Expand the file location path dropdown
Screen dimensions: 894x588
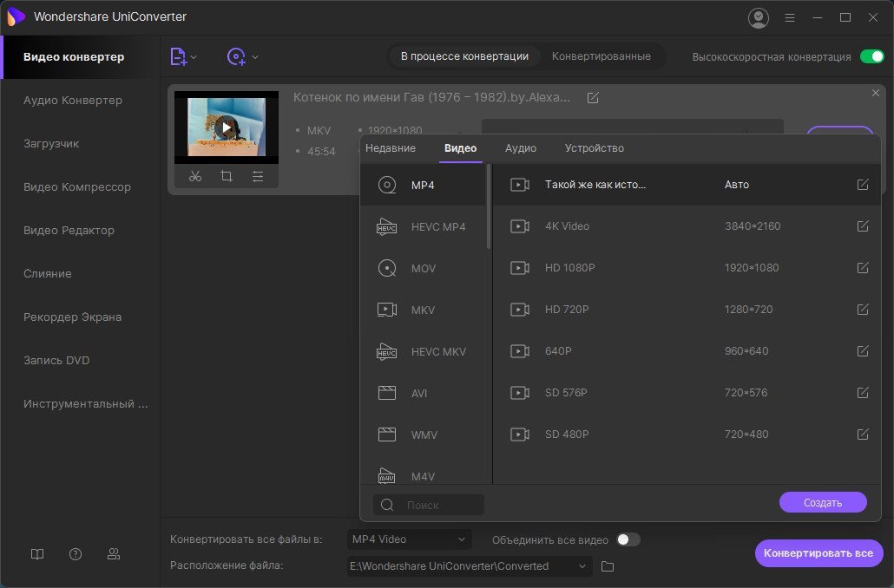(582, 566)
